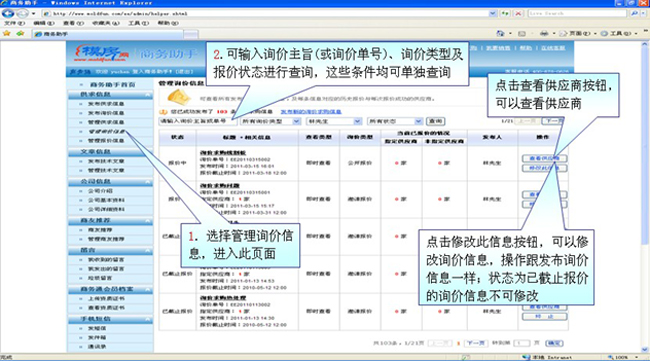Click the 查询 search button
Screen dimensions: 650x361
click(x=435, y=121)
